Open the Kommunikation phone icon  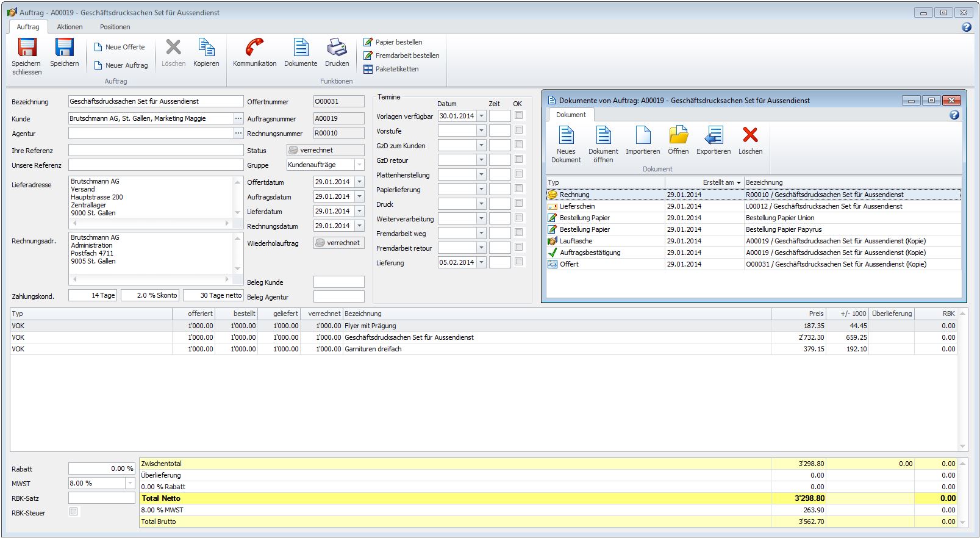pos(254,48)
